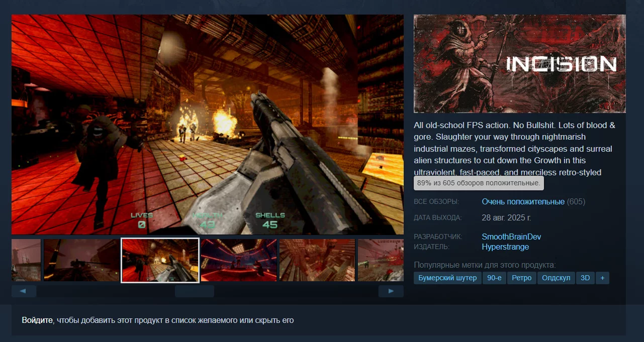Open developer SmoothBrainDev page

coord(511,237)
